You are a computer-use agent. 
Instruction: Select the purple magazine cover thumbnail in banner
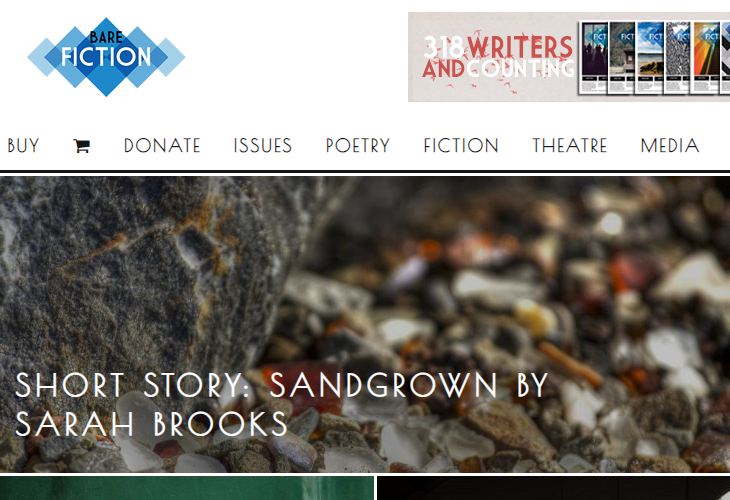[595, 58]
